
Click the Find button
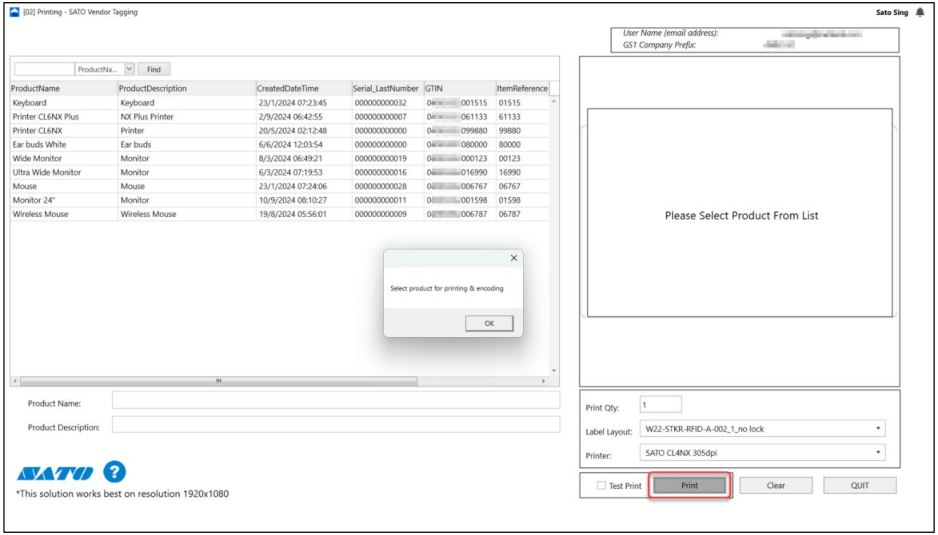[154, 69]
